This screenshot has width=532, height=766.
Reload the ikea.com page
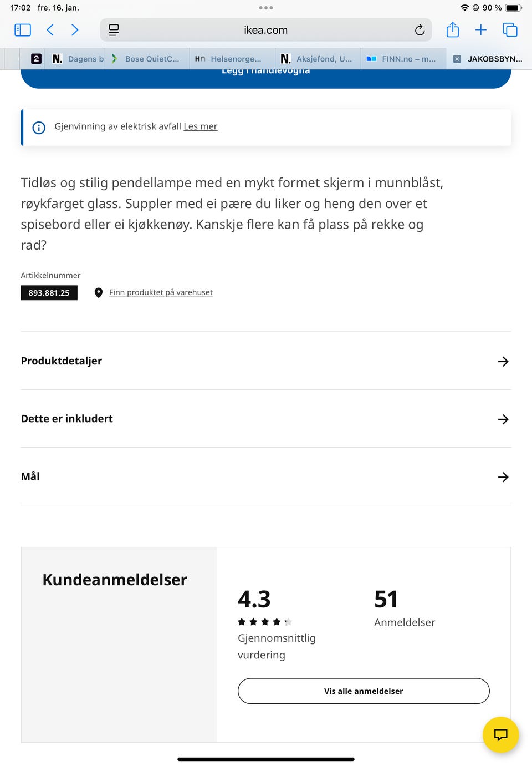(x=420, y=30)
